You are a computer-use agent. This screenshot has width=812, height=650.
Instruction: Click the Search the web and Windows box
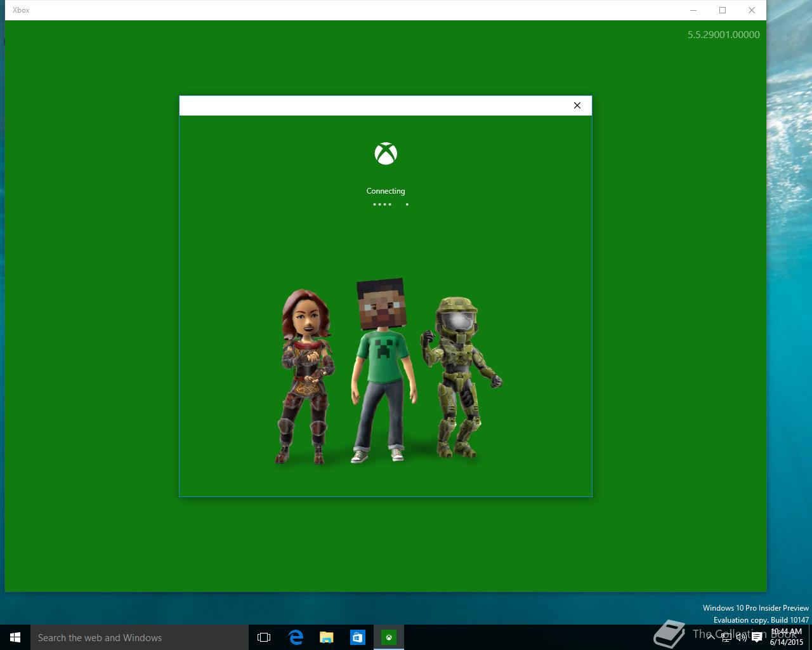(x=140, y=637)
